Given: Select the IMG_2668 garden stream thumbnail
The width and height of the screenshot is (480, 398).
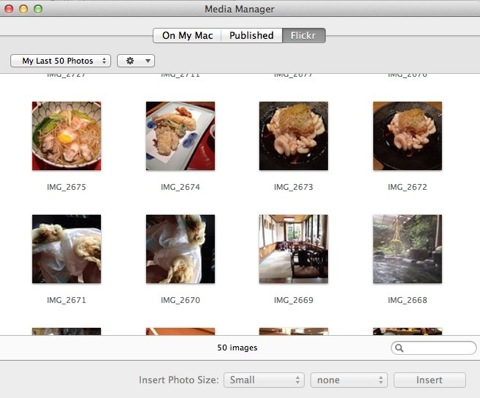Looking at the screenshot, I should (407, 249).
